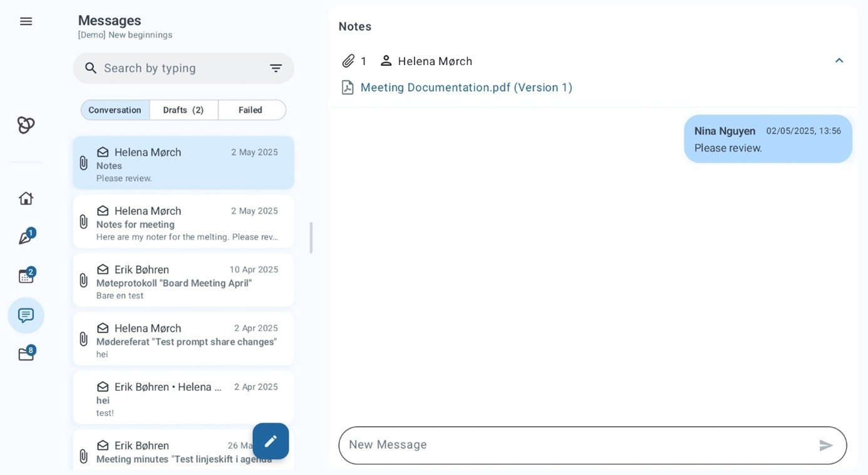Viewport: 868px width, 475px height.
Task: Open the folder sidebar item with badge 8
Action: pyautogui.click(x=26, y=354)
